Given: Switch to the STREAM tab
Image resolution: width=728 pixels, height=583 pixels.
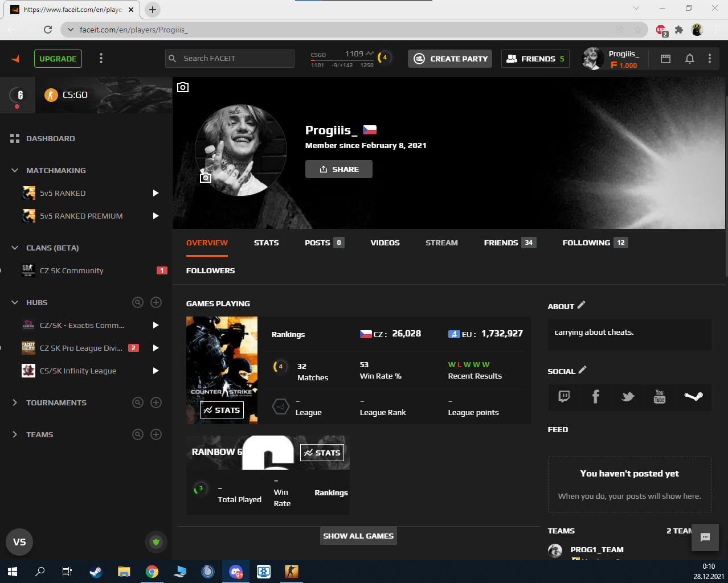Looking at the screenshot, I should [x=441, y=243].
